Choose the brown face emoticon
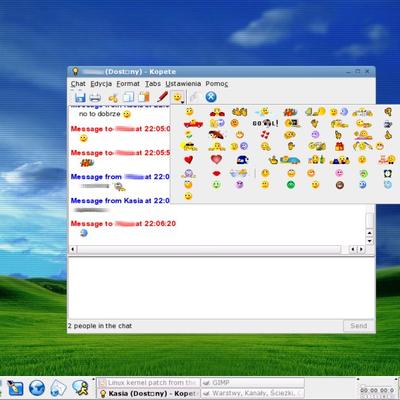The height and width of the screenshot is (400, 400). (340, 185)
